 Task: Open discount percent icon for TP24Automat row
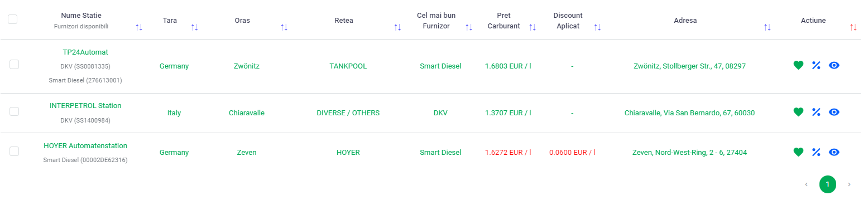pyautogui.click(x=816, y=65)
